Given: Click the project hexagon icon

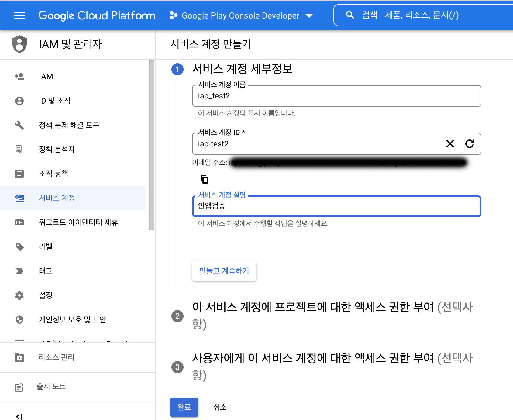Looking at the screenshot, I should (174, 15).
